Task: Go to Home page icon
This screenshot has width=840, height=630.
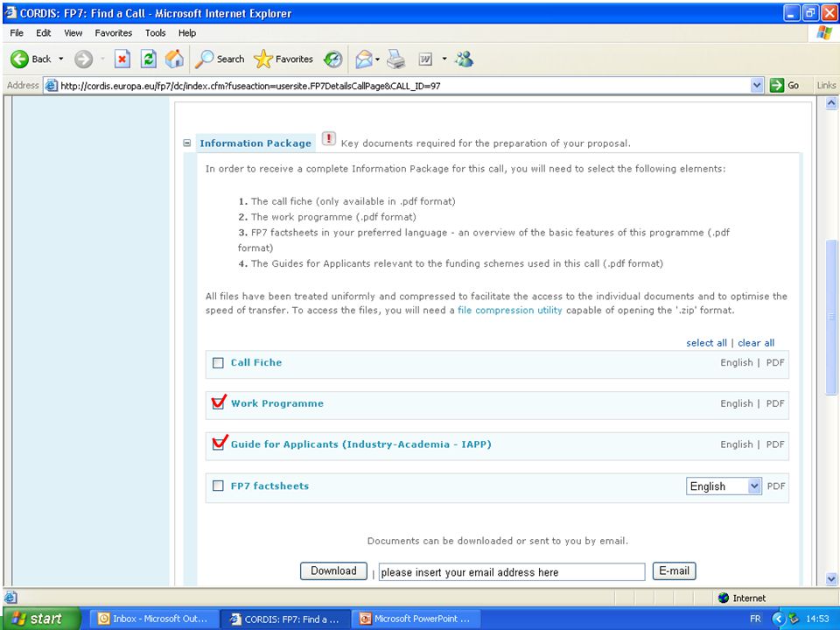Action: [x=174, y=59]
